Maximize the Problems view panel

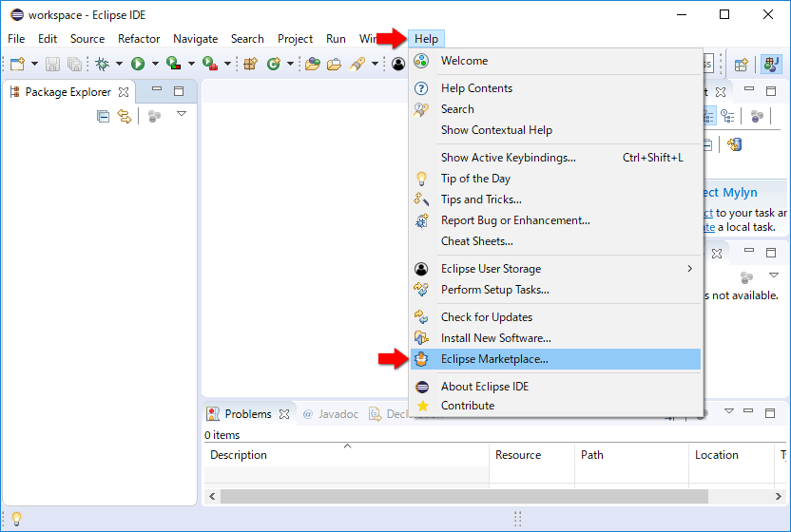pyautogui.click(x=770, y=413)
